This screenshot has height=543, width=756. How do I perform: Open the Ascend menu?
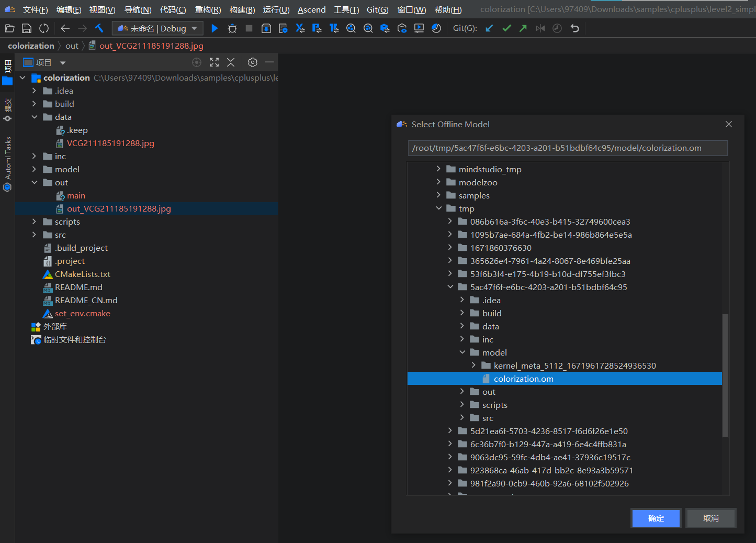(x=312, y=10)
